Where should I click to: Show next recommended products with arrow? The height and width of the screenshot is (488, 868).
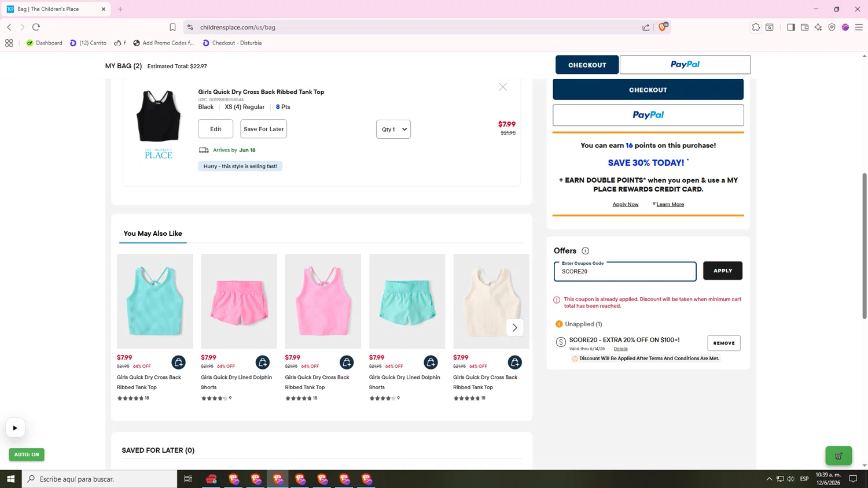[x=514, y=327]
